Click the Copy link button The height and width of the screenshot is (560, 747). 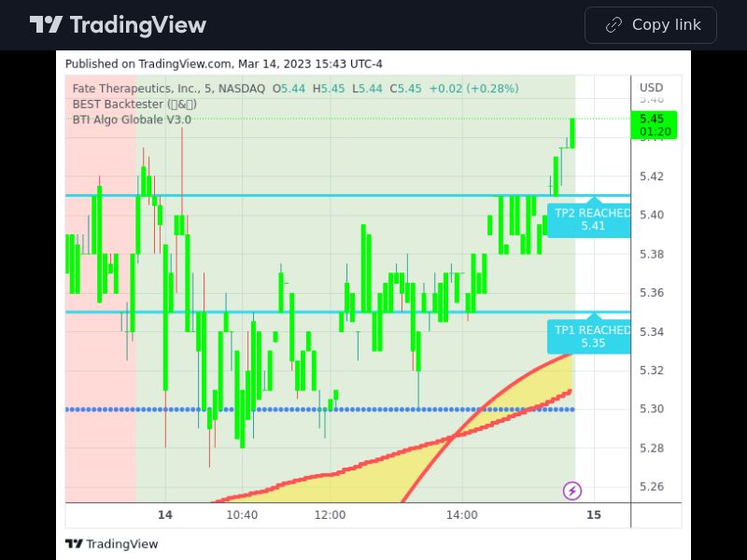[650, 25]
